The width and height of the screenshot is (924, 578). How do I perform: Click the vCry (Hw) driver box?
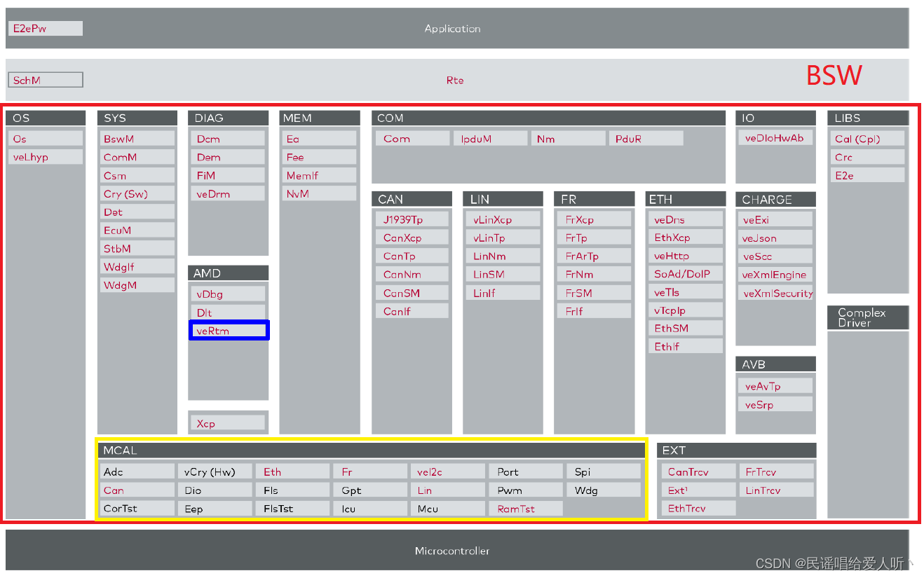[214, 472]
